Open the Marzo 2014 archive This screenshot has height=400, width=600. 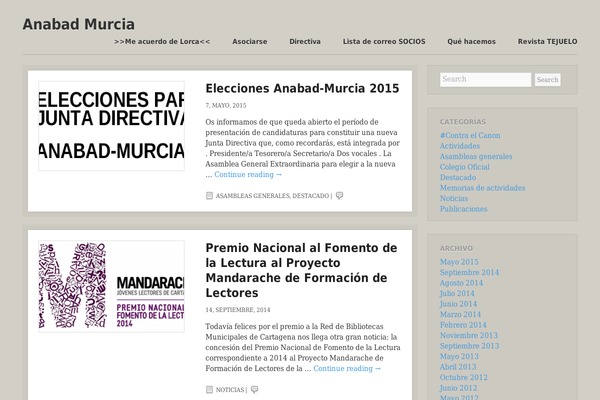click(460, 315)
